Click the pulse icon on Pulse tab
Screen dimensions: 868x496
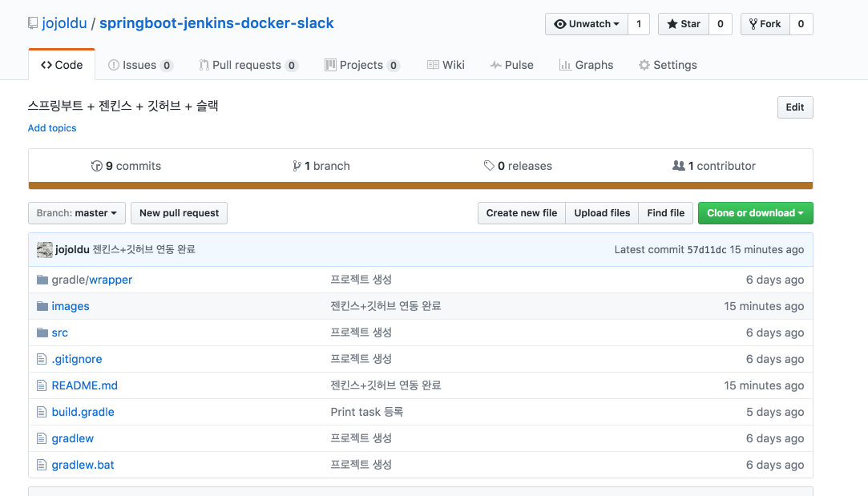point(496,65)
